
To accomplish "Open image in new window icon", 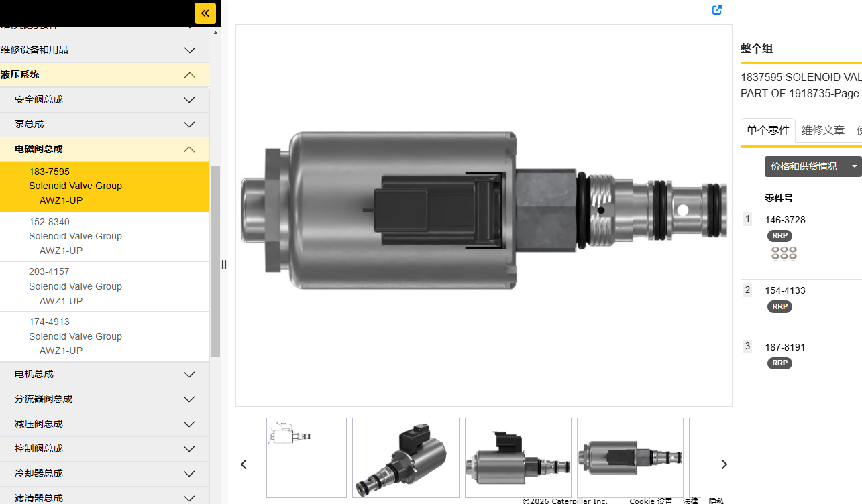I will (717, 10).
